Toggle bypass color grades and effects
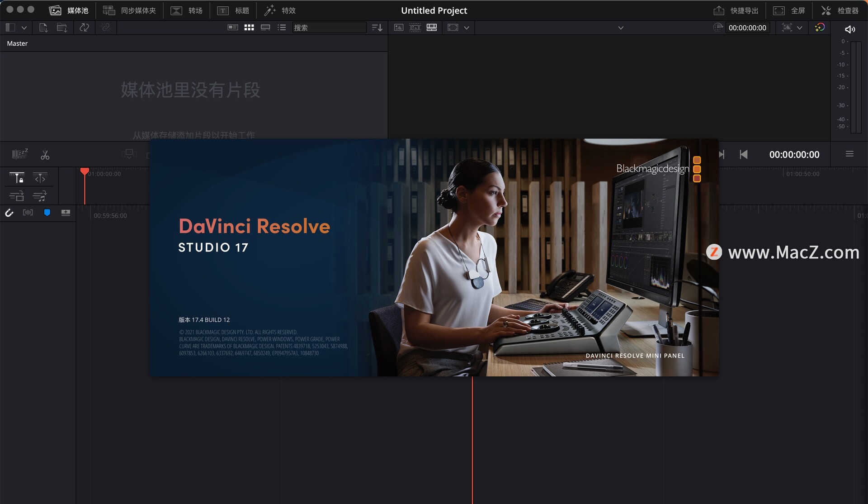868x504 pixels. pyautogui.click(x=820, y=28)
